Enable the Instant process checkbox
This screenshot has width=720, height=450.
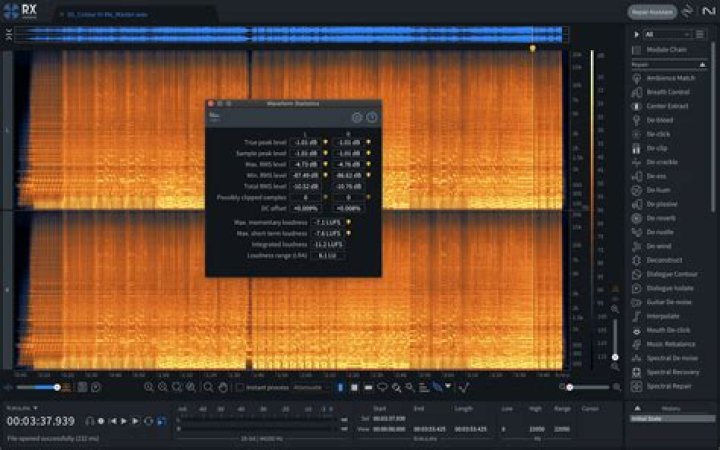240,386
